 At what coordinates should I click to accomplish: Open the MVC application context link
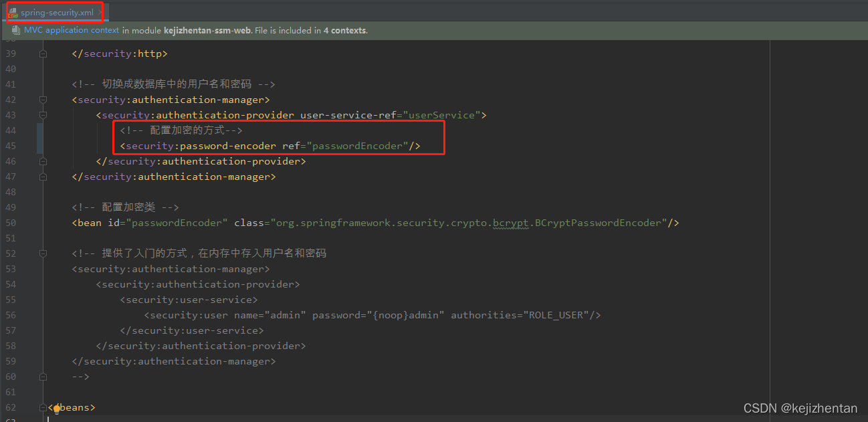tap(72, 30)
